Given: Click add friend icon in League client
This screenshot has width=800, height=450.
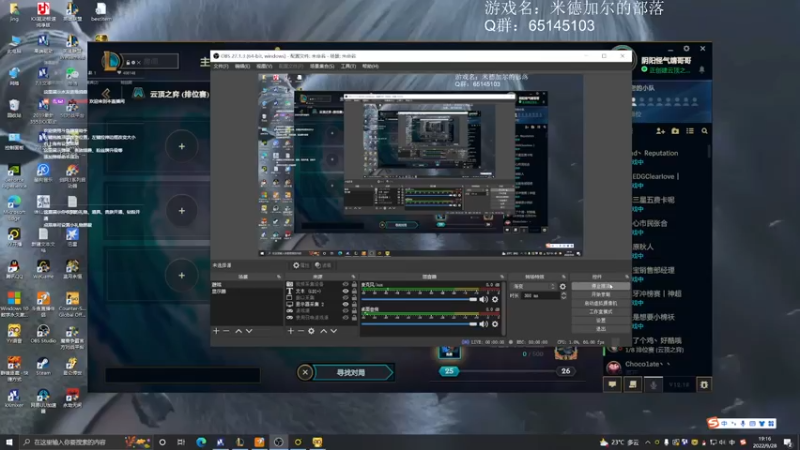Looking at the screenshot, I should pyautogui.click(x=660, y=131).
